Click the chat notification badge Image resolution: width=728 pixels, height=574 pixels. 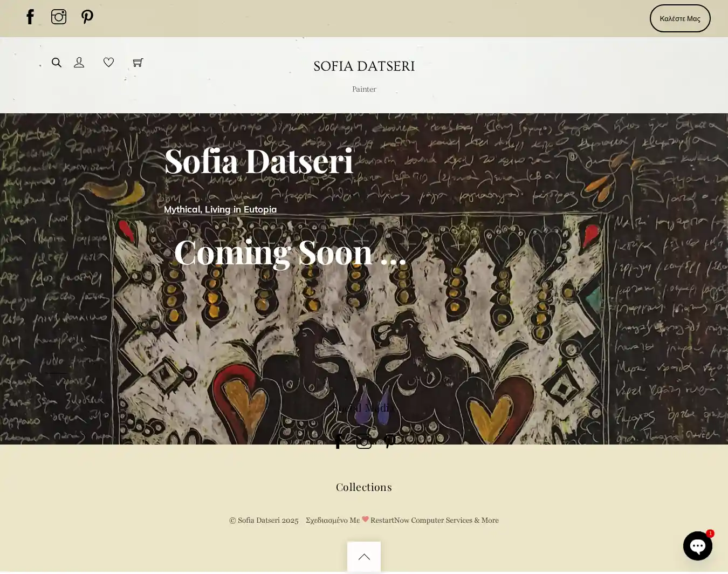[x=710, y=534]
